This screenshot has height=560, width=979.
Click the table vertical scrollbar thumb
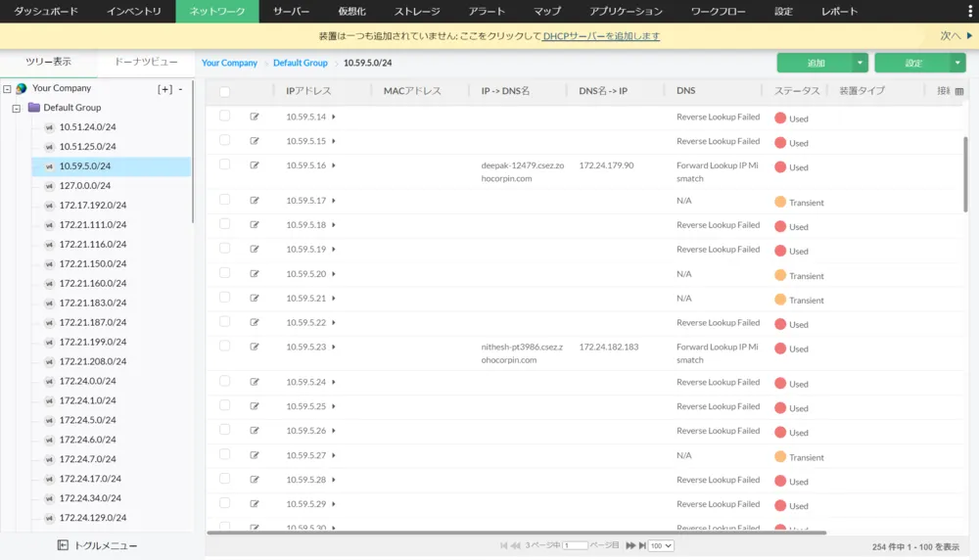click(965, 174)
